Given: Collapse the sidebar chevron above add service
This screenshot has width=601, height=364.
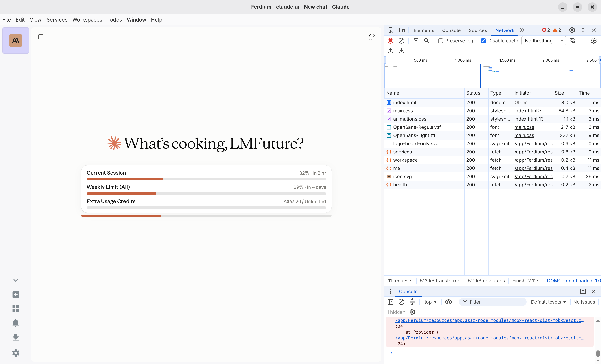Looking at the screenshot, I should tap(16, 280).
